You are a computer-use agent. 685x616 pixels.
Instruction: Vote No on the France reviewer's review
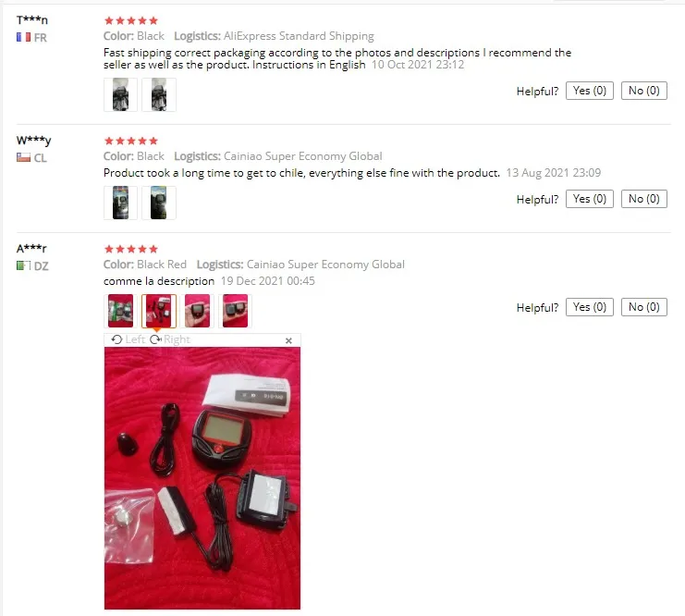(x=644, y=91)
